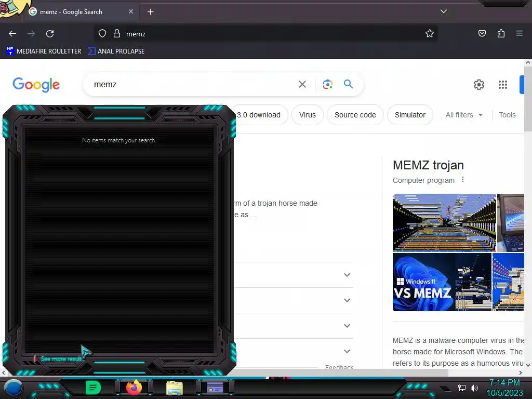Select the Virus filter chip
This screenshot has height=399, width=532.
point(308,115)
